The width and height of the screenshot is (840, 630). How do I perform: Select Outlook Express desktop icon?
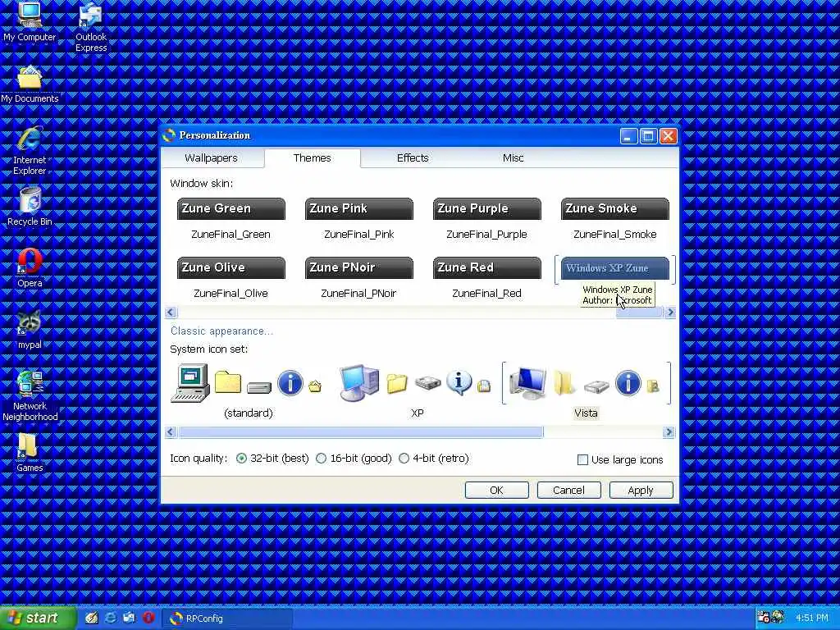click(x=90, y=28)
